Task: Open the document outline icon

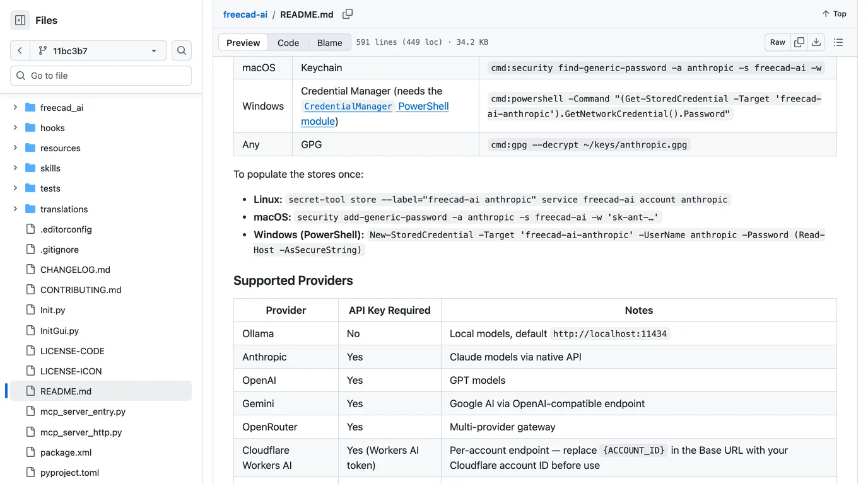Action: pos(838,42)
